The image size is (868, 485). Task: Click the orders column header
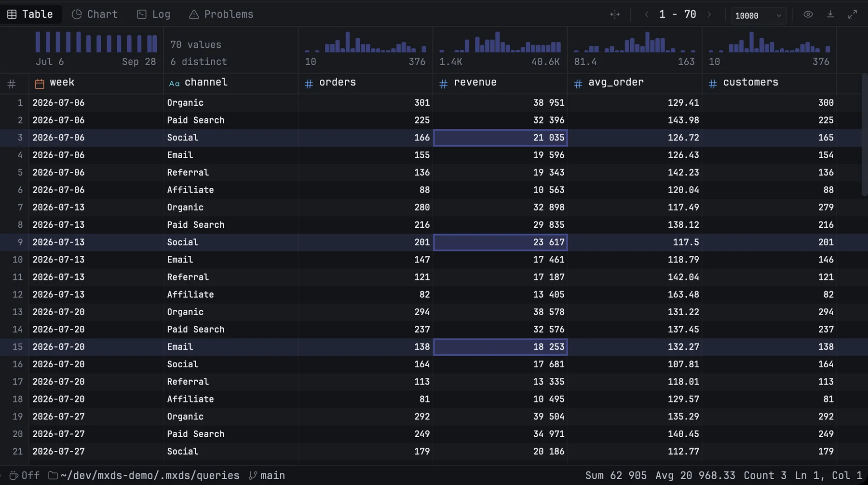tap(365, 83)
